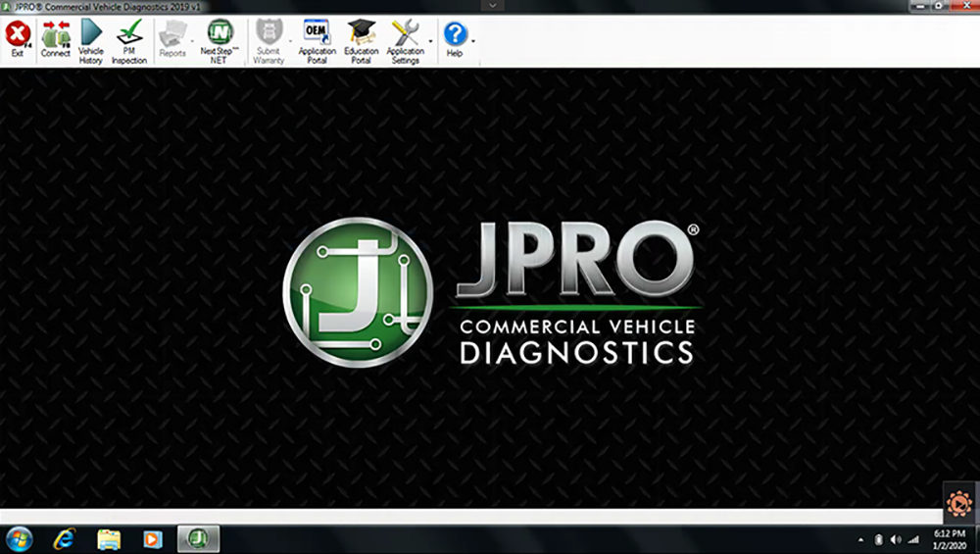Select the JPRO taskbar button
The image size is (980, 554).
[198, 538]
